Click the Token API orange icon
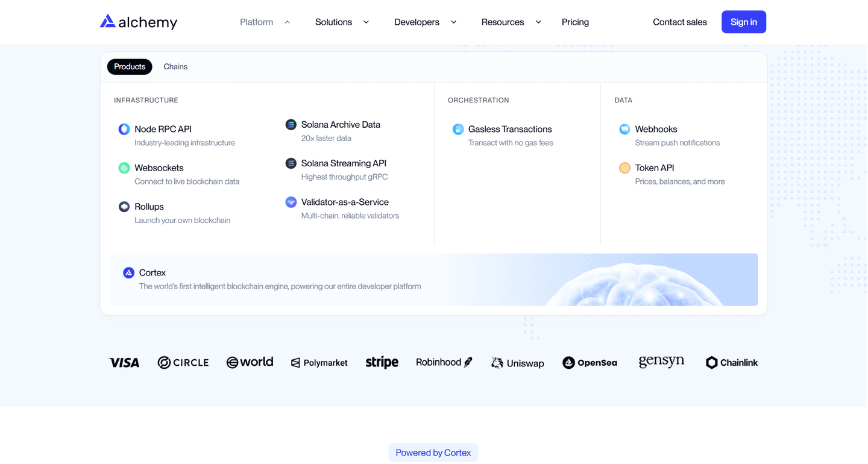The width and height of the screenshot is (868, 464). pyautogui.click(x=624, y=168)
